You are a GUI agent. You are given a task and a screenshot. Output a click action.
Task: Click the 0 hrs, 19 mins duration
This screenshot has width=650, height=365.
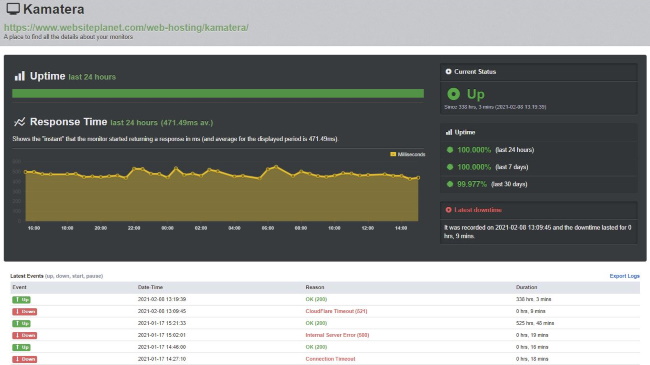tap(532, 335)
